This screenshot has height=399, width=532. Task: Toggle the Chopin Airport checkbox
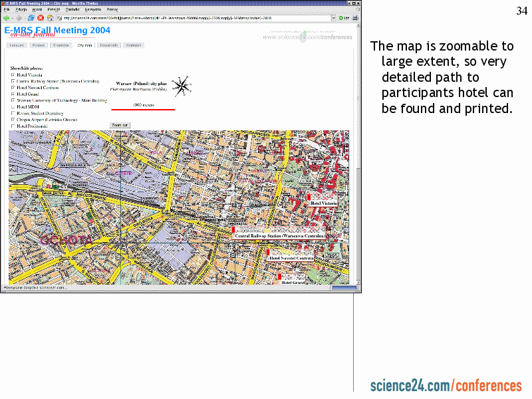point(13,119)
